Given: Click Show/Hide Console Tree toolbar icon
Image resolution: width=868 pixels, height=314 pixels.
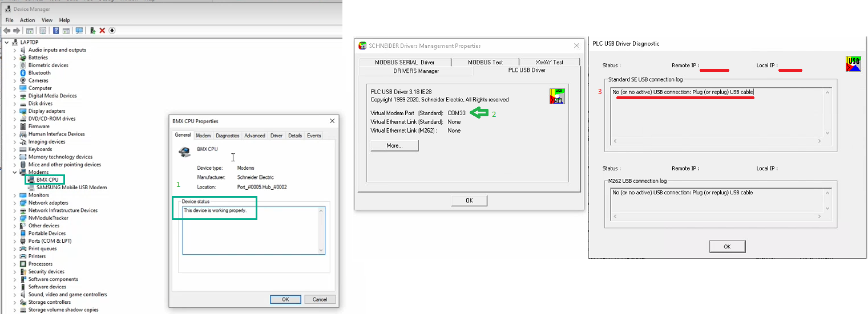Looking at the screenshot, I should point(30,31).
